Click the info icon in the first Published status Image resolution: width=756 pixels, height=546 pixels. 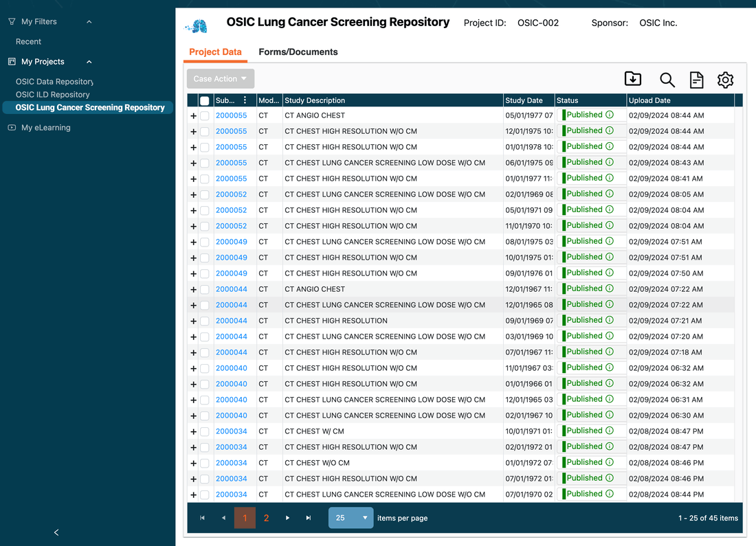[609, 115]
